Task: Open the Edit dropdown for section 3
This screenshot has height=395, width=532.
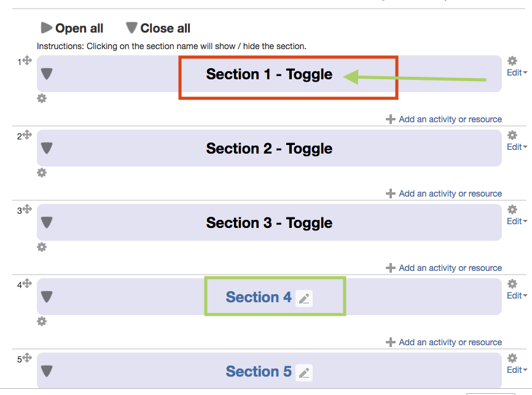Action: (517, 221)
